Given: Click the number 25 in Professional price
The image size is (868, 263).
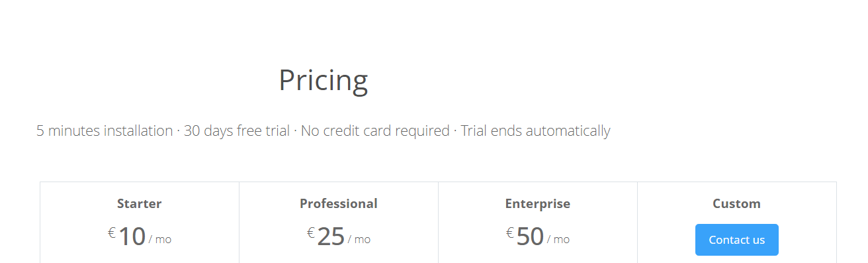Looking at the screenshot, I should pyautogui.click(x=331, y=237).
